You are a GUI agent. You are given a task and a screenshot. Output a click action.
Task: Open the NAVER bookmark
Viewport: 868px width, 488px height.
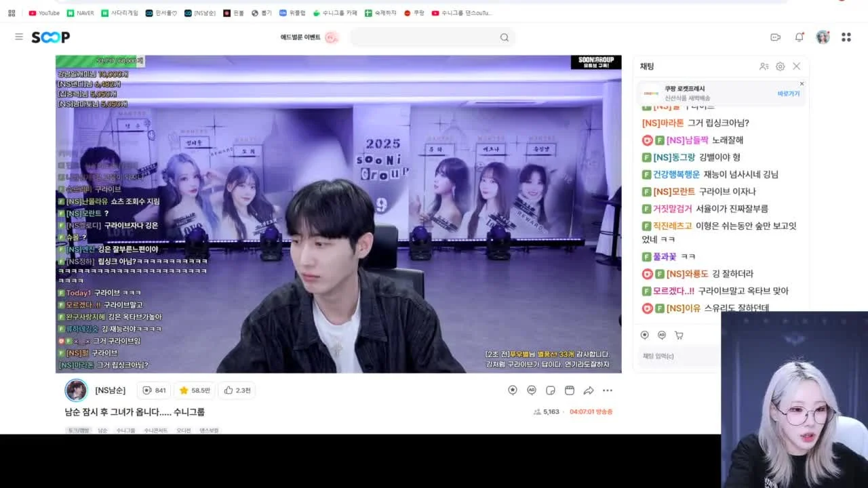click(x=81, y=13)
